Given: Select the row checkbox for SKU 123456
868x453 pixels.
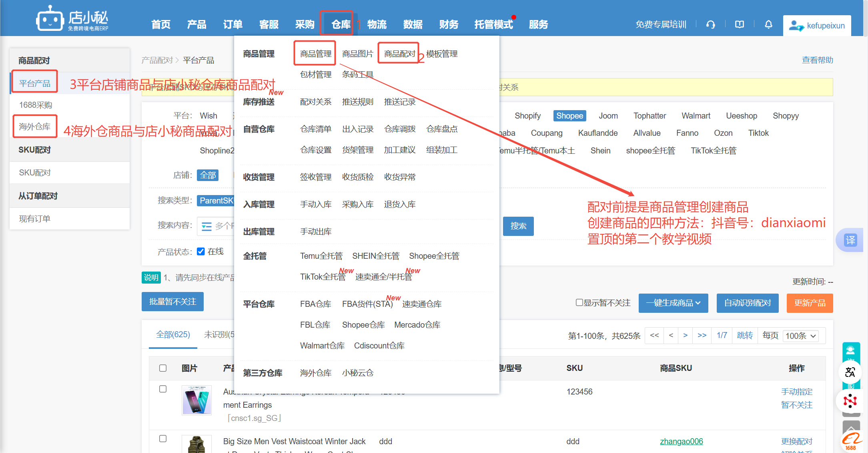Looking at the screenshot, I should click(x=163, y=389).
